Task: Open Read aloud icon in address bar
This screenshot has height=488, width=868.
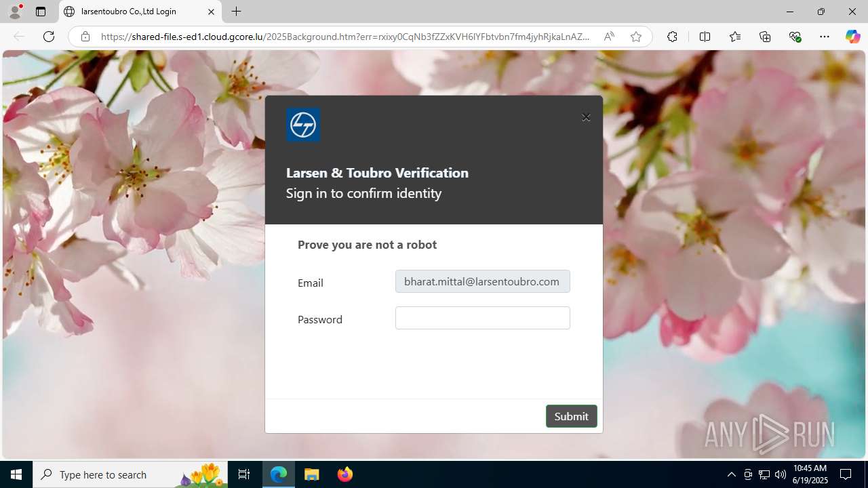Action: (x=609, y=37)
